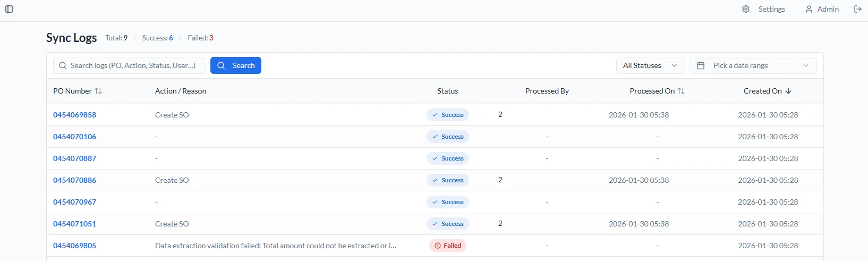Click Created On date for PO 0454069805
This screenshot has height=261, width=868.
pos(768,246)
